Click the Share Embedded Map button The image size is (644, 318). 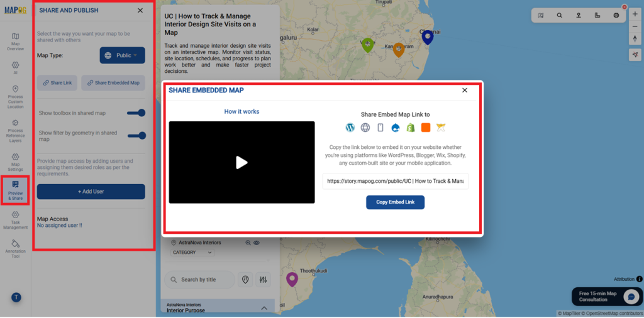[x=113, y=83]
